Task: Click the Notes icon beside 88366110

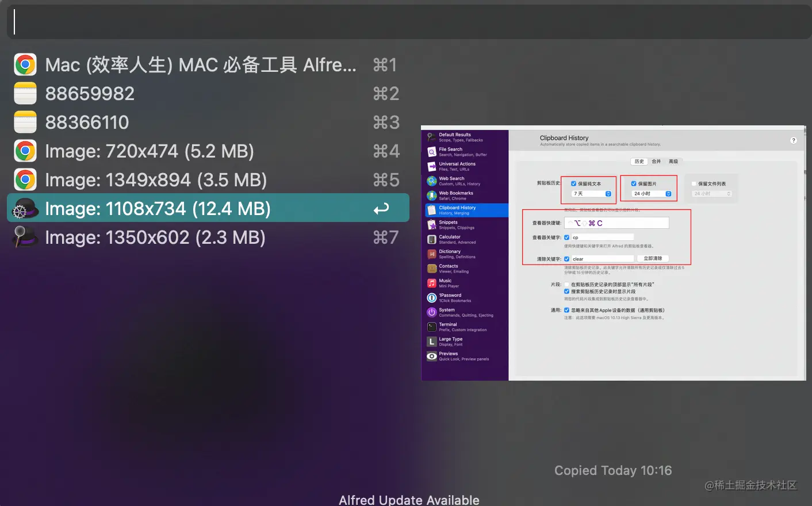Action: point(25,122)
